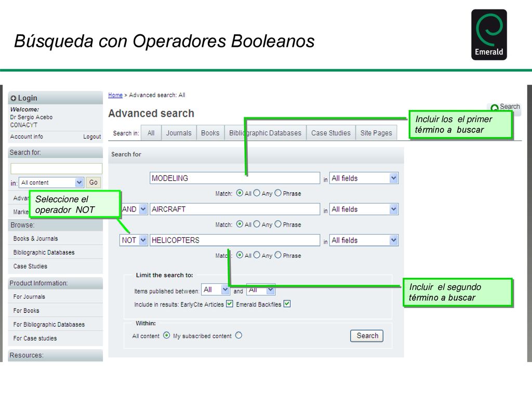Screen dimensions: 532x399
Task: Switch to the Site Pages tab
Action: [376, 132]
